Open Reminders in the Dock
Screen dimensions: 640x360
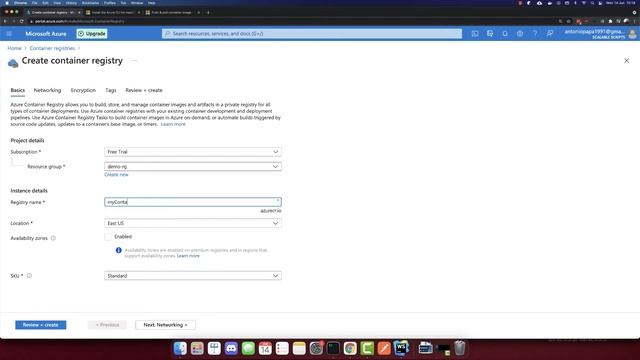click(282, 348)
